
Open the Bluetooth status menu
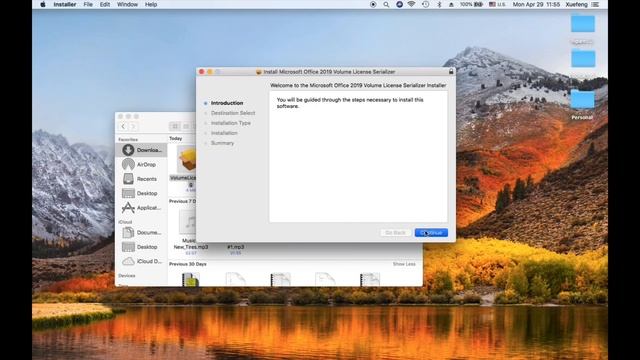click(439, 4)
